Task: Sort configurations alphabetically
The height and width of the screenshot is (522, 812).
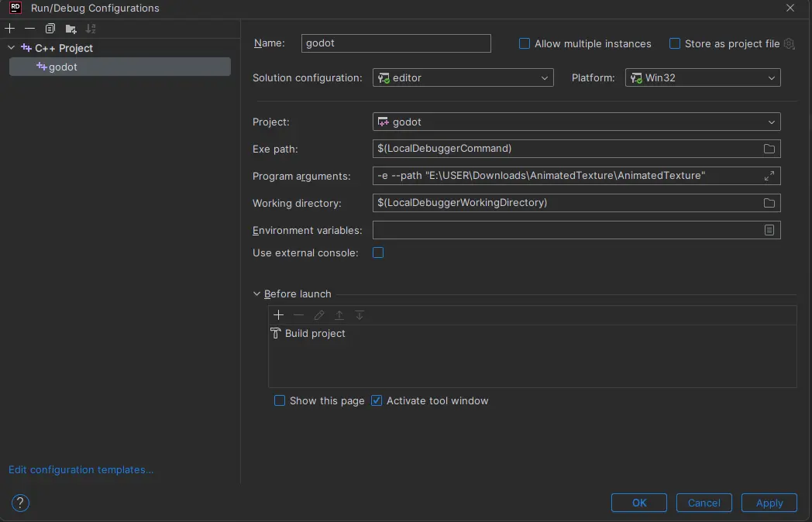Action: (91, 29)
